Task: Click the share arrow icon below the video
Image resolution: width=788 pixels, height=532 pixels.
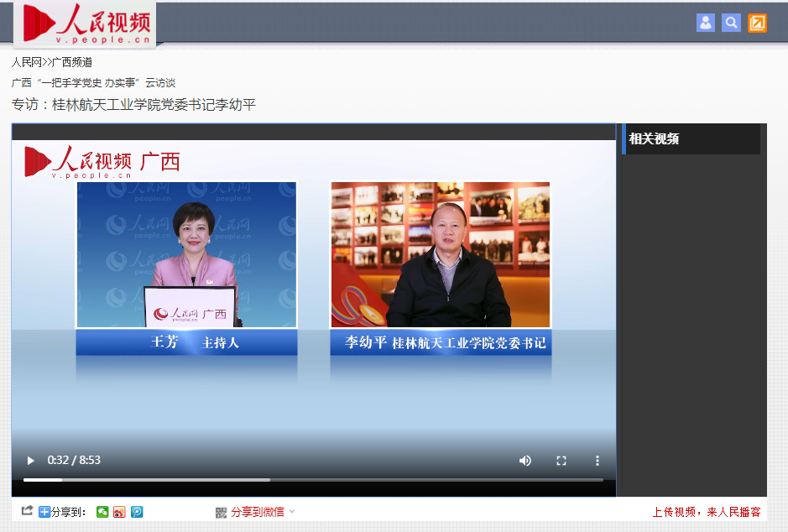Action: coord(27,511)
